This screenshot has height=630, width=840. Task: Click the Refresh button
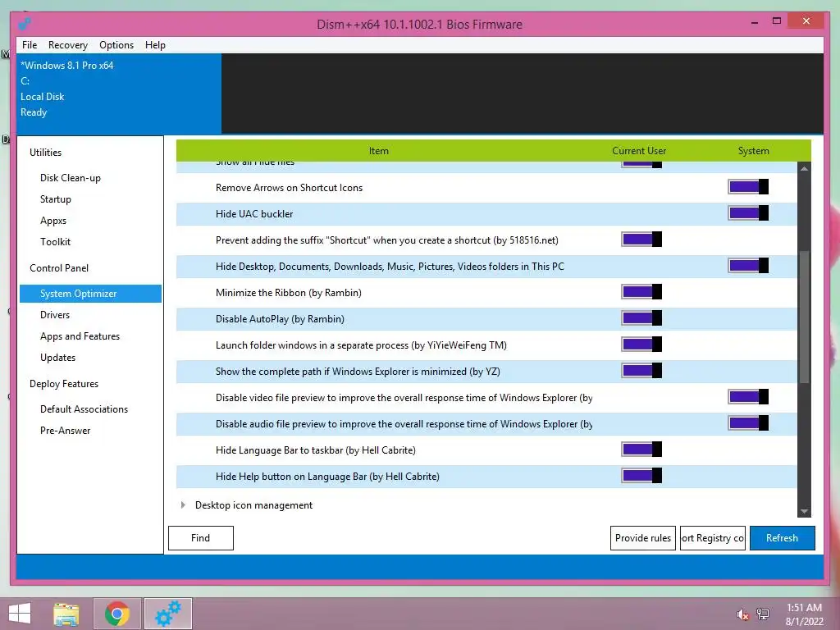point(782,538)
